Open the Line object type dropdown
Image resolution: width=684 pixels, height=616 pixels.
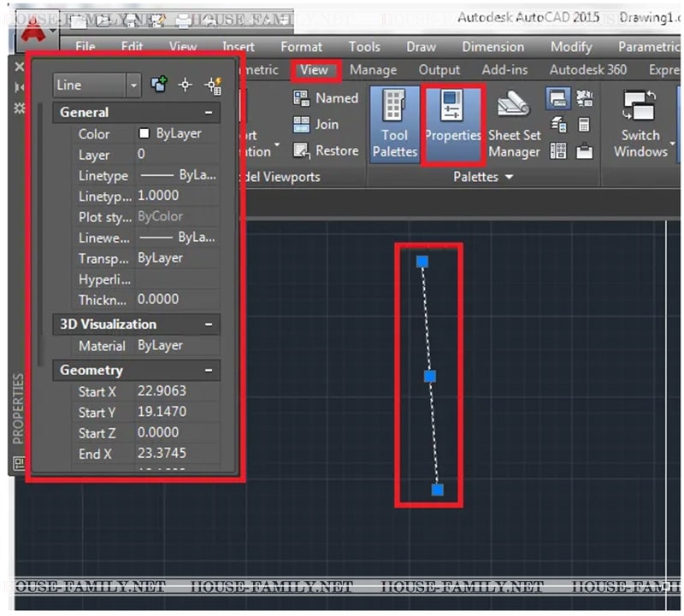click(133, 85)
